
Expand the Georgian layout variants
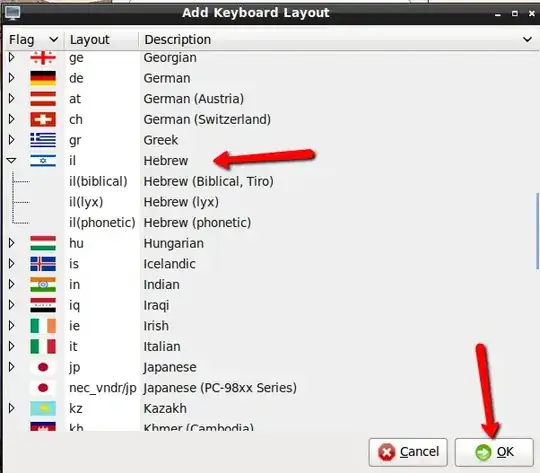(x=11, y=57)
